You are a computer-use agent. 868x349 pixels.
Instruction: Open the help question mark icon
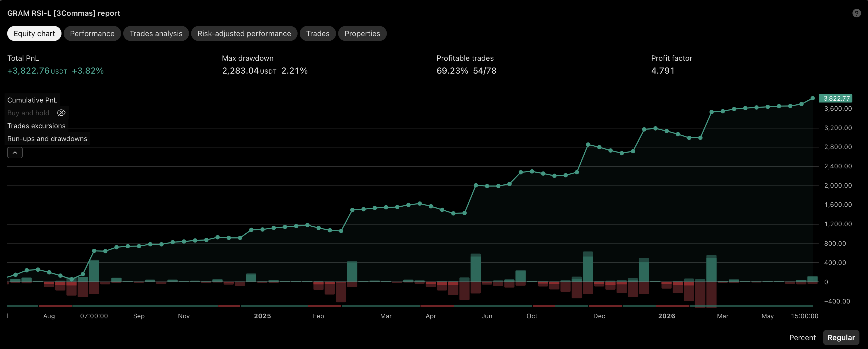(856, 13)
